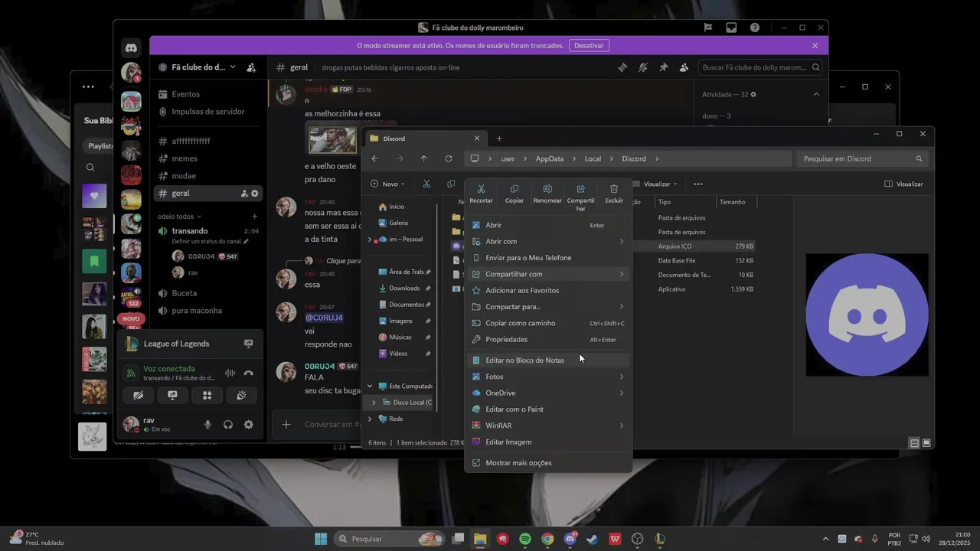Dismiss the streamer mode banner
The image size is (980, 551).
(815, 45)
